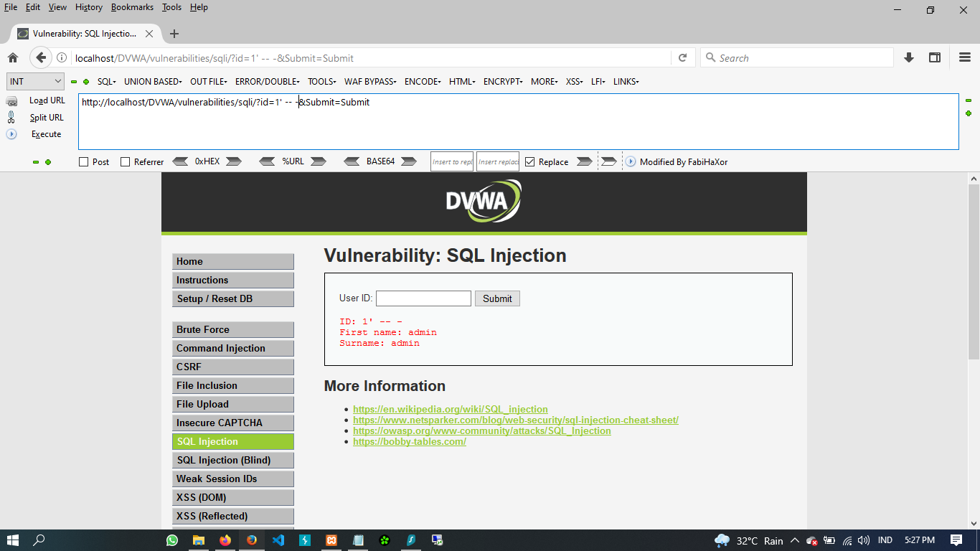
Task: Expand the TOOLS dropdown
Action: pyautogui.click(x=321, y=82)
